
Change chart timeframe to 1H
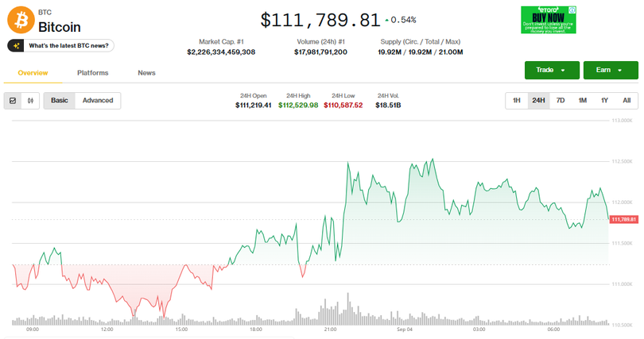click(x=516, y=101)
